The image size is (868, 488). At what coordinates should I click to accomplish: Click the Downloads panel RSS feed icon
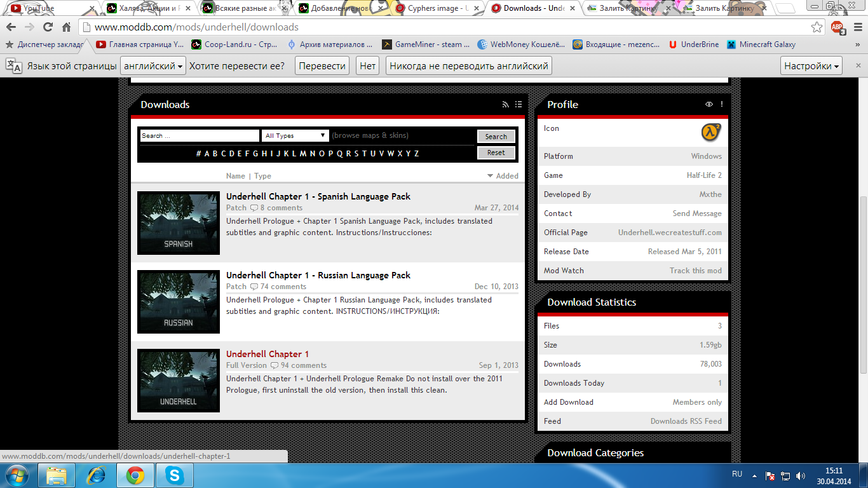point(506,104)
